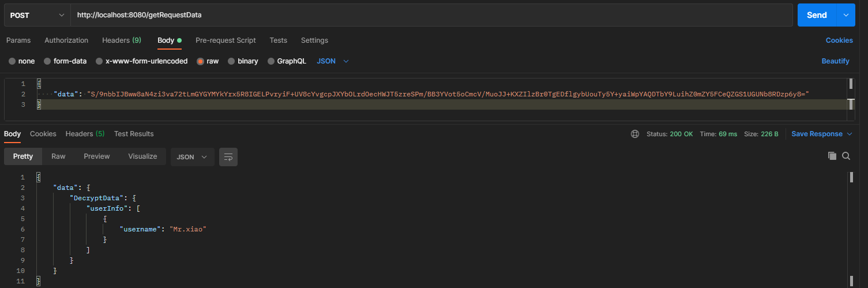Open the request Headers (9) tab
The image size is (868, 288).
tap(122, 40)
